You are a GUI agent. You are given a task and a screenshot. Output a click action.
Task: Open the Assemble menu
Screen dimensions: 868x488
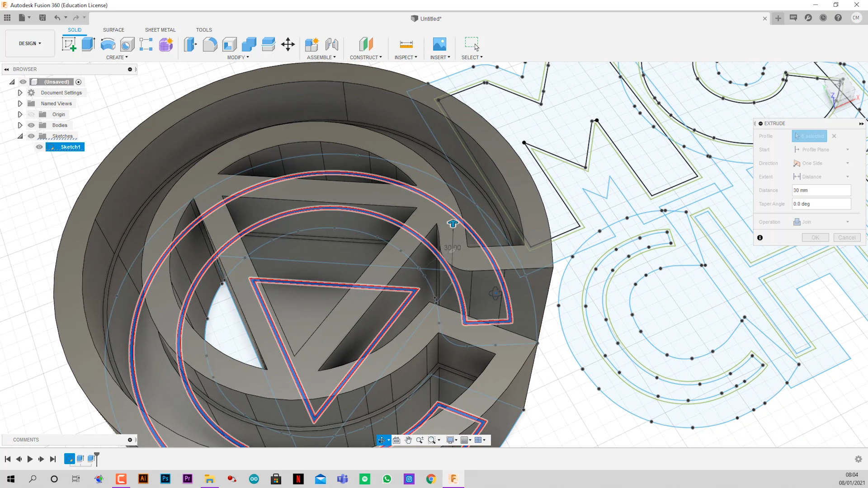click(321, 57)
